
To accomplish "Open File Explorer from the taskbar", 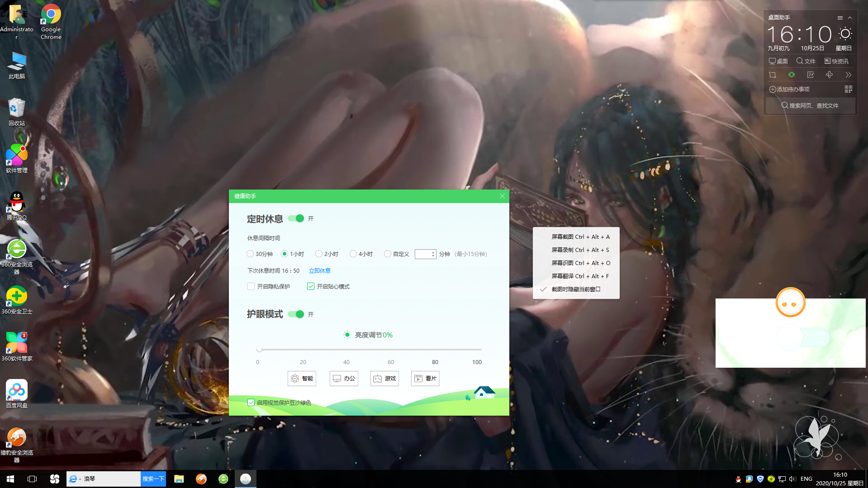I will [179, 479].
